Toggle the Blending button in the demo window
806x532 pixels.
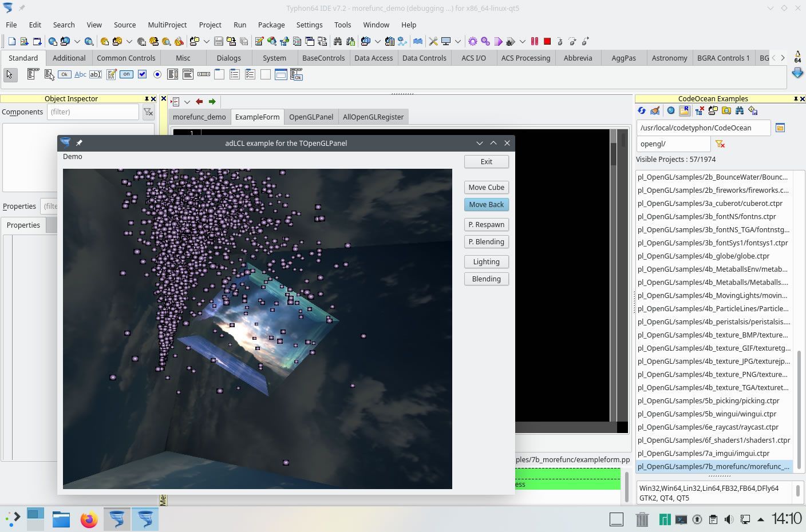click(487, 279)
